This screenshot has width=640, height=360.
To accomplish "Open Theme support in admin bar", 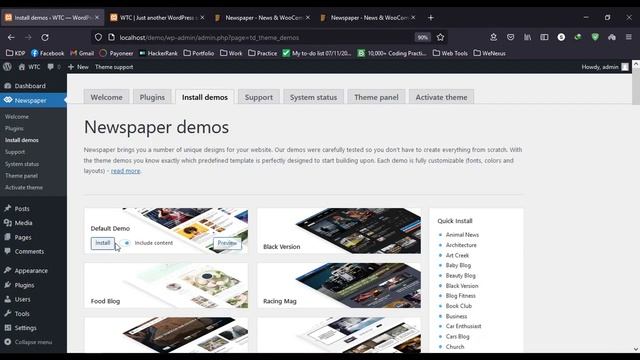I will 114,67.
